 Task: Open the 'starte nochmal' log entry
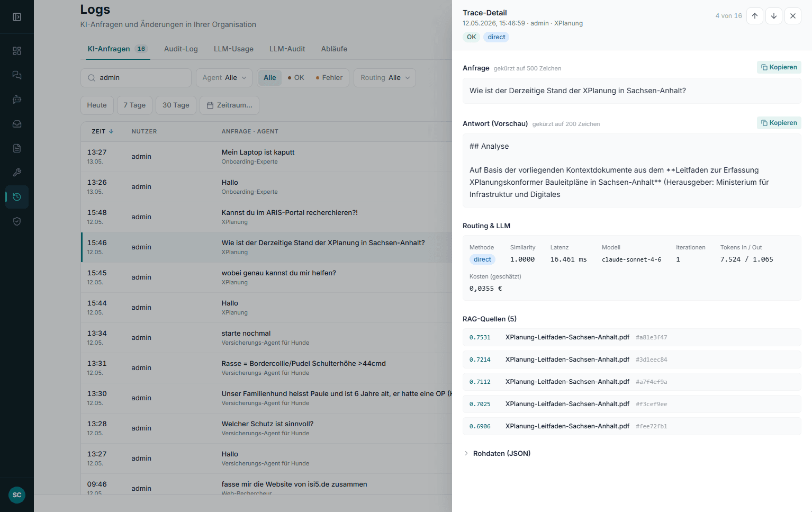266,338
